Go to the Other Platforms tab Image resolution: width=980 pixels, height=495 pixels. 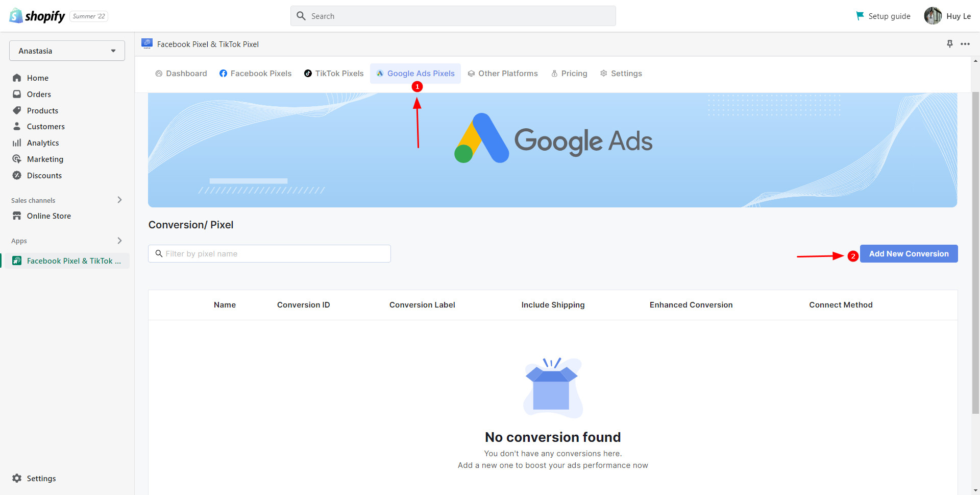pos(503,74)
